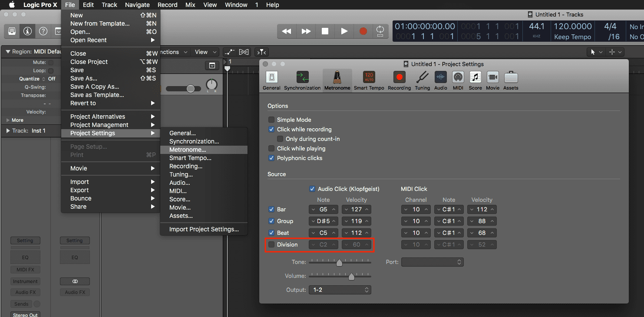Enable the Simple Mode checkbox
The height and width of the screenshot is (317, 644).
(x=271, y=120)
